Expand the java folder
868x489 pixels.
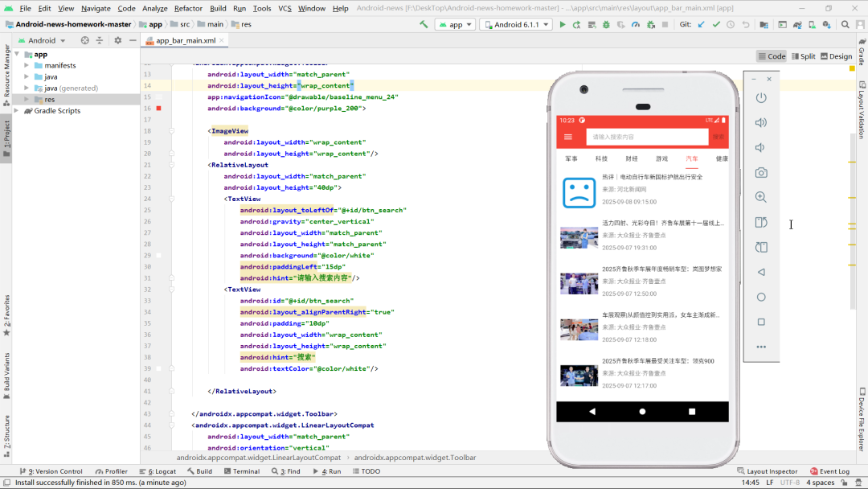click(x=27, y=76)
